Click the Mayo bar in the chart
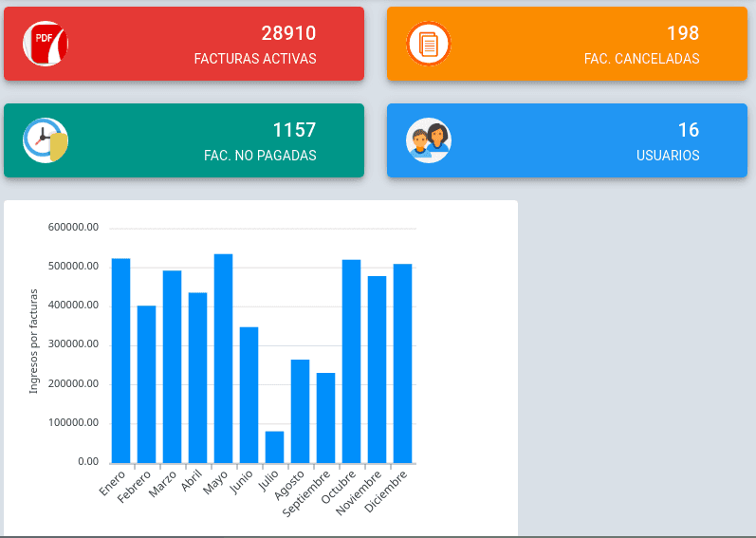Screen dimensions: 756x538 (x=223, y=359)
